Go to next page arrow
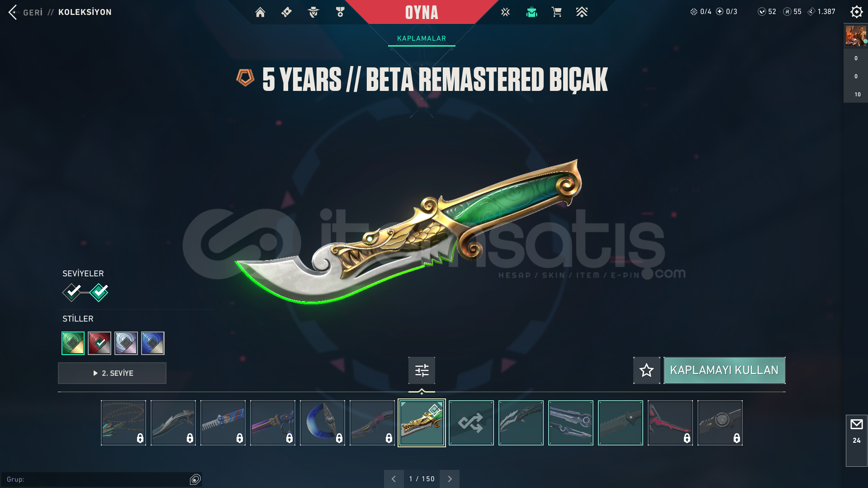 tap(450, 479)
